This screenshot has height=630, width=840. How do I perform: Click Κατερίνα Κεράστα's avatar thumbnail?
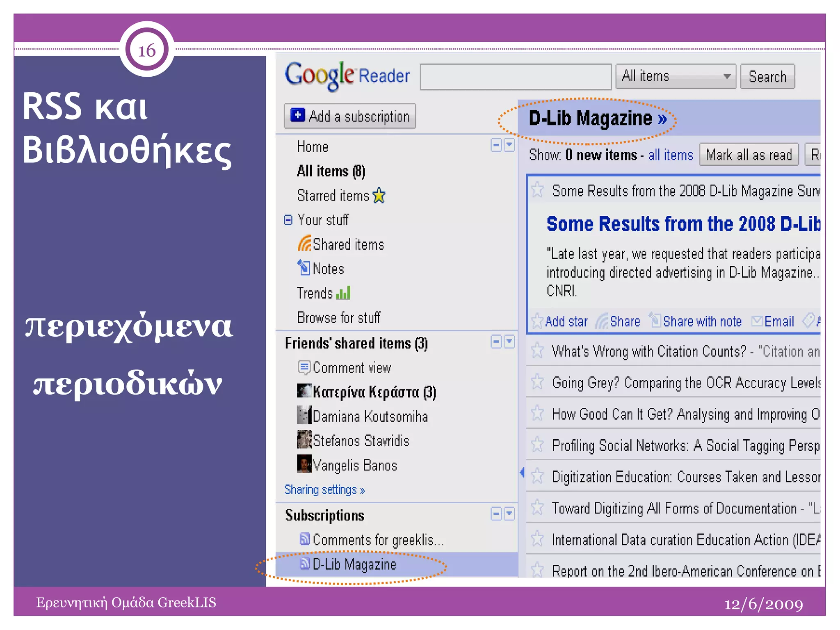click(304, 391)
